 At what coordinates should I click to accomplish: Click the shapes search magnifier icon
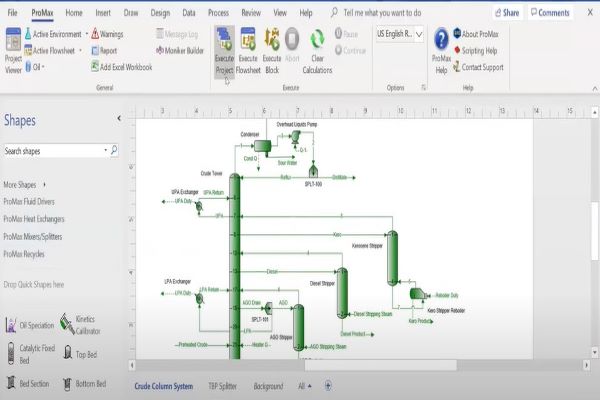(114, 150)
